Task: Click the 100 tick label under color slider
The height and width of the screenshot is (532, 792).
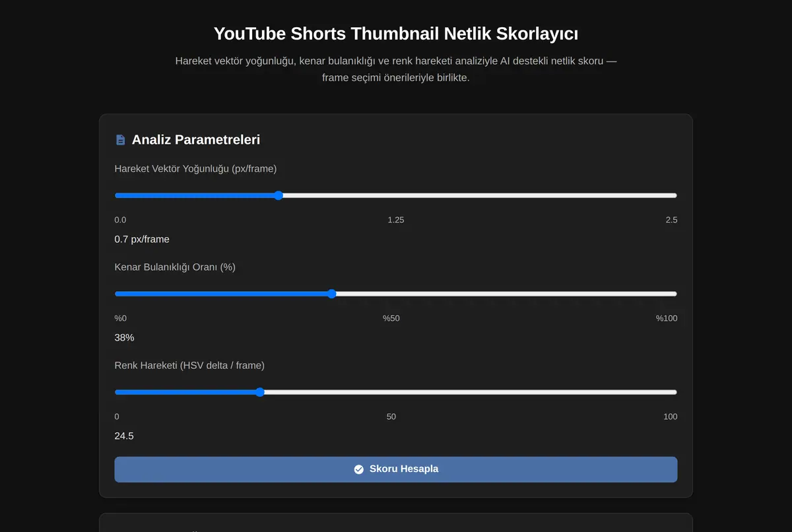Action: click(x=671, y=416)
